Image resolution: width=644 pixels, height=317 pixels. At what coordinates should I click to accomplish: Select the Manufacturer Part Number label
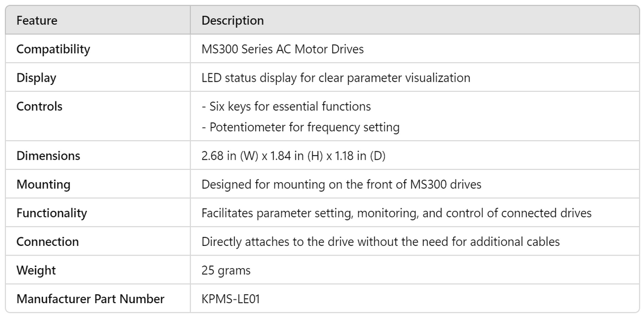point(90,299)
